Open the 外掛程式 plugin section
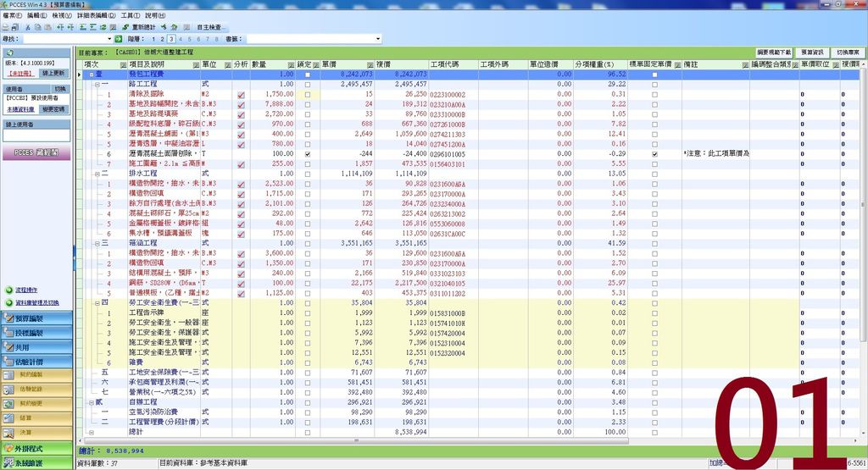The image size is (868, 470). [x=36, y=449]
